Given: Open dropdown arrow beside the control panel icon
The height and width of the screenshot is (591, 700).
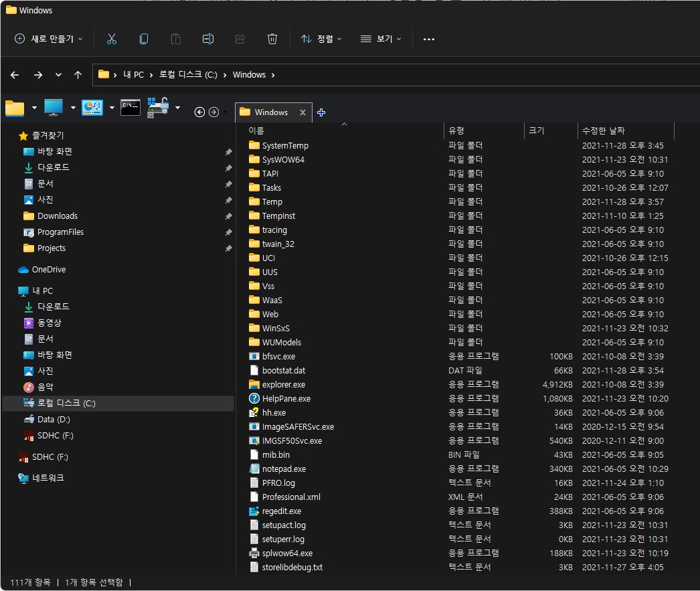Looking at the screenshot, I should point(112,108).
